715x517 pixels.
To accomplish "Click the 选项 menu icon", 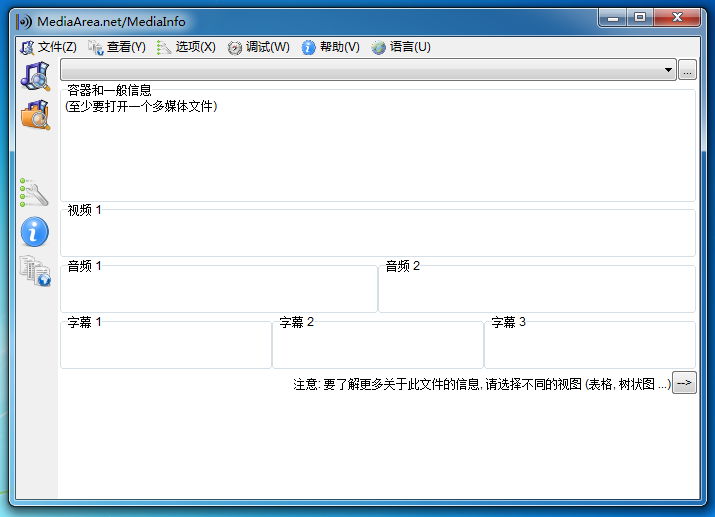I will 163,47.
